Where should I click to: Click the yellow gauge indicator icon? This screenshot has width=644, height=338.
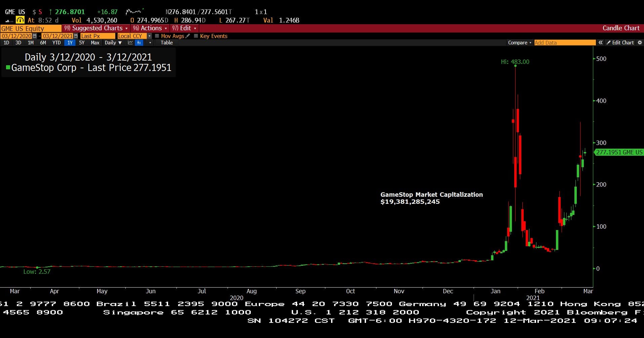coord(20,20)
